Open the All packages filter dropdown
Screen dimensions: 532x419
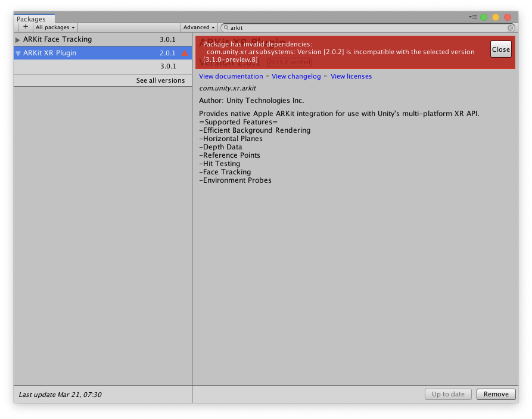pos(55,27)
